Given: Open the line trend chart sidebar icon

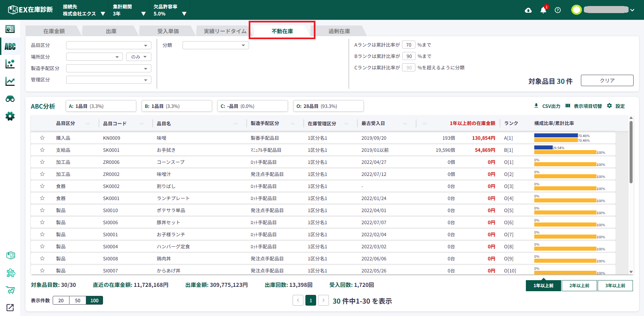Looking at the screenshot, I should pos(10,81).
